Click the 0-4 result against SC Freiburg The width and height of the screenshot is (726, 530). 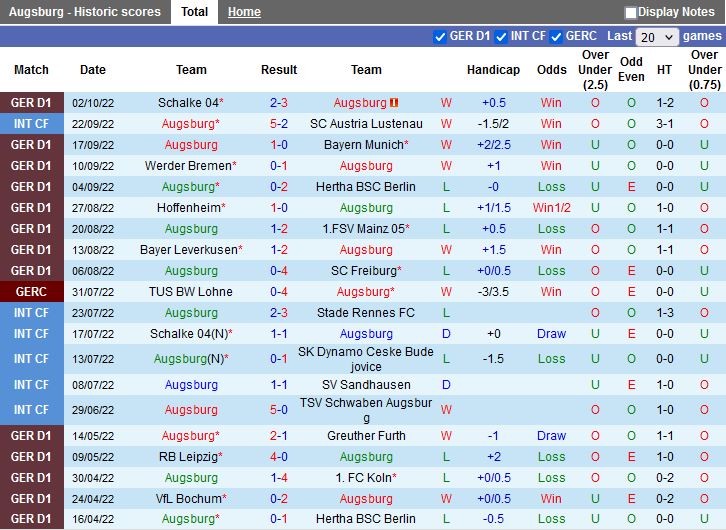pos(279,271)
